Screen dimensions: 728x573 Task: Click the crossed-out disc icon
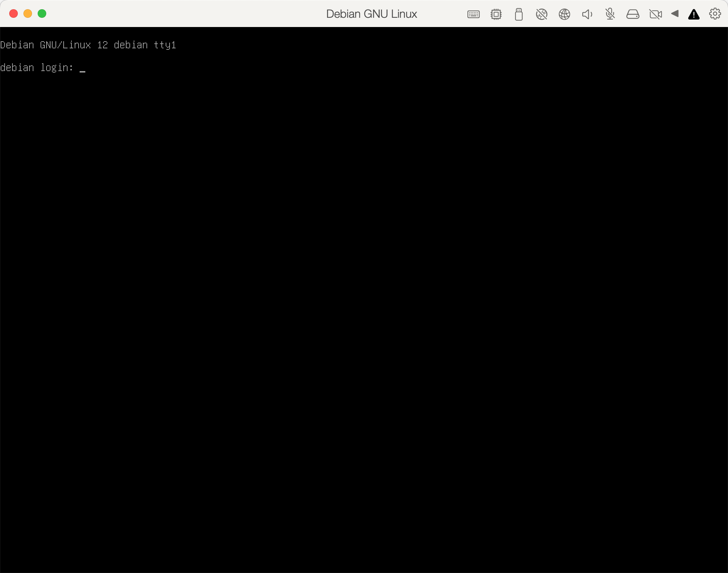(x=542, y=14)
